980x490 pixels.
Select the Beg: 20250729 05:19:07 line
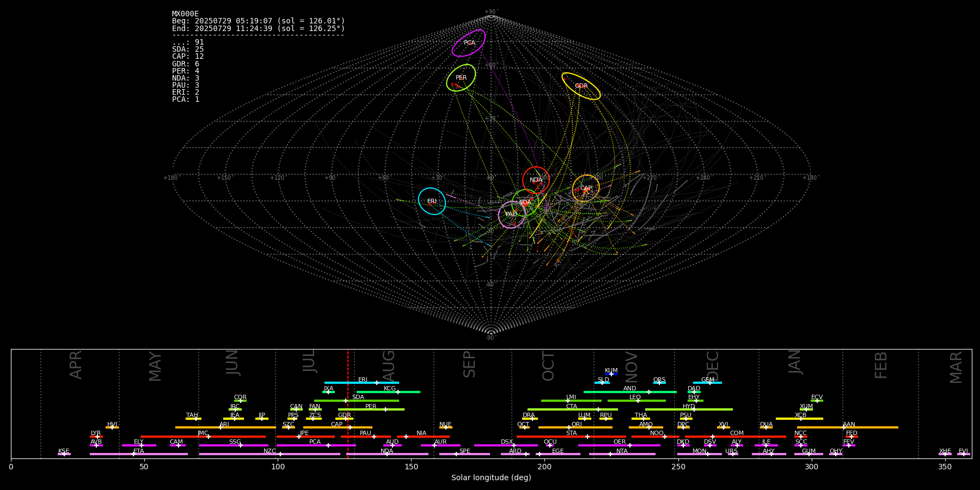click(259, 21)
